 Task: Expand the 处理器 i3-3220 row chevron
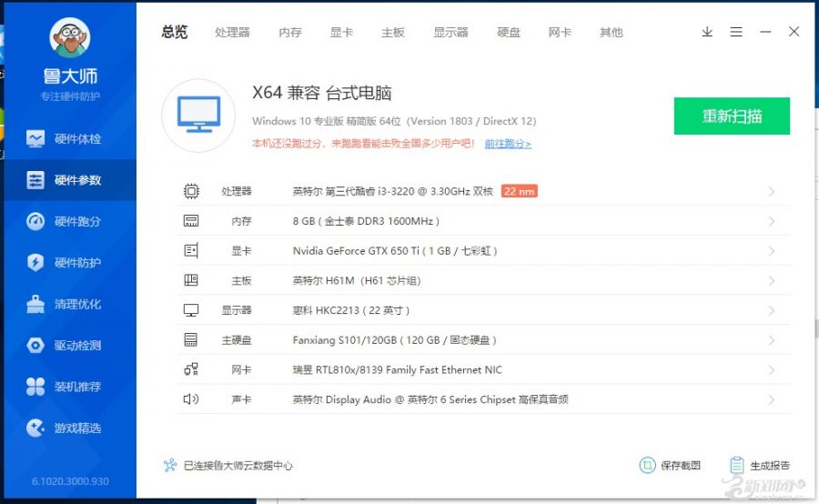pos(772,192)
